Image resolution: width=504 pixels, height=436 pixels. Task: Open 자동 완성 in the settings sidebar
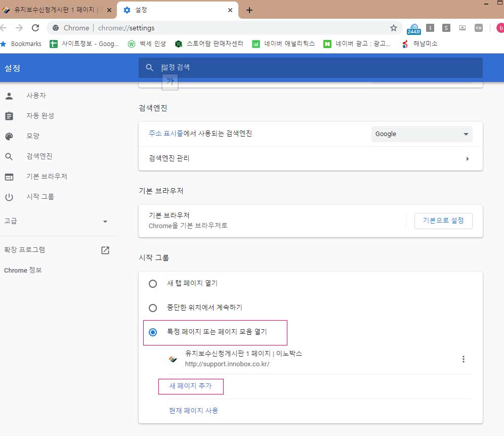(x=40, y=116)
